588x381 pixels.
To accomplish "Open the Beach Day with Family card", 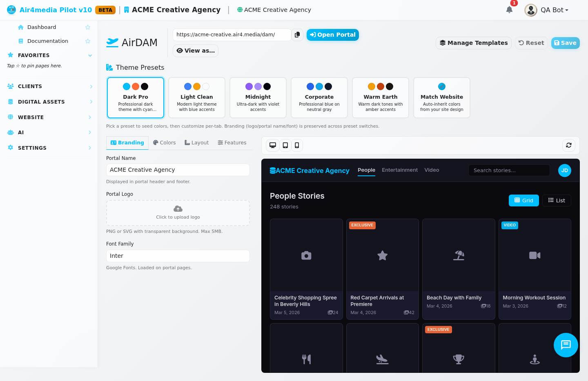I will coord(459,269).
